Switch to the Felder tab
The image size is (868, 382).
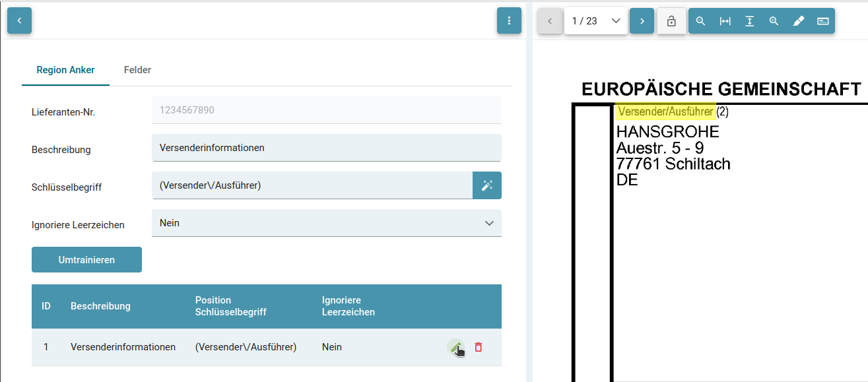pyautogui.click(x=137, y=70)
